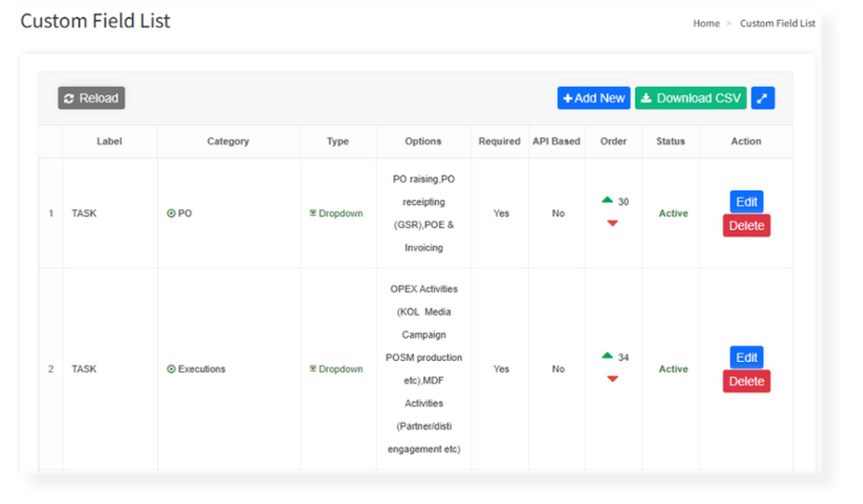863x504 pixels.
Task: Move the Executions row order down
Action: click(x=613, y=379)
